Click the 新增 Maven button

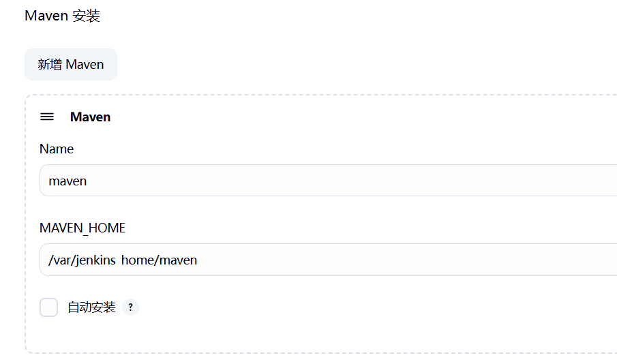71,65
